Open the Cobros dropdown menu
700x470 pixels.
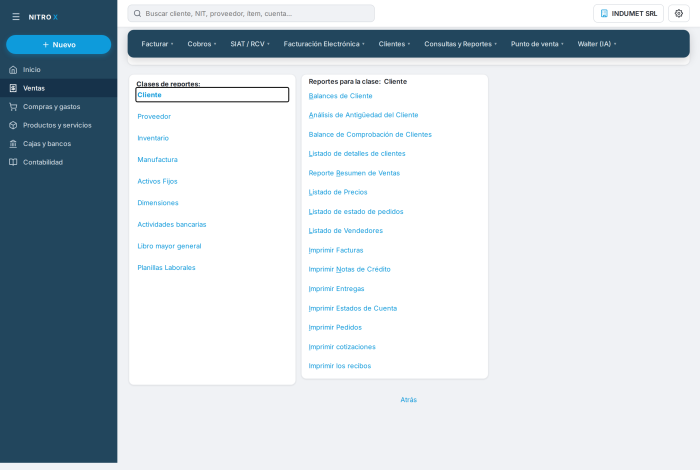202,44
